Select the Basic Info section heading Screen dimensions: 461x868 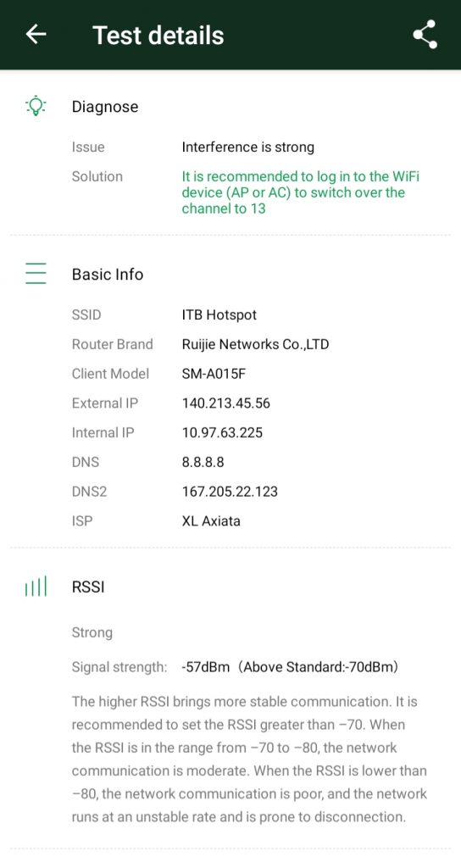point(108,274)
